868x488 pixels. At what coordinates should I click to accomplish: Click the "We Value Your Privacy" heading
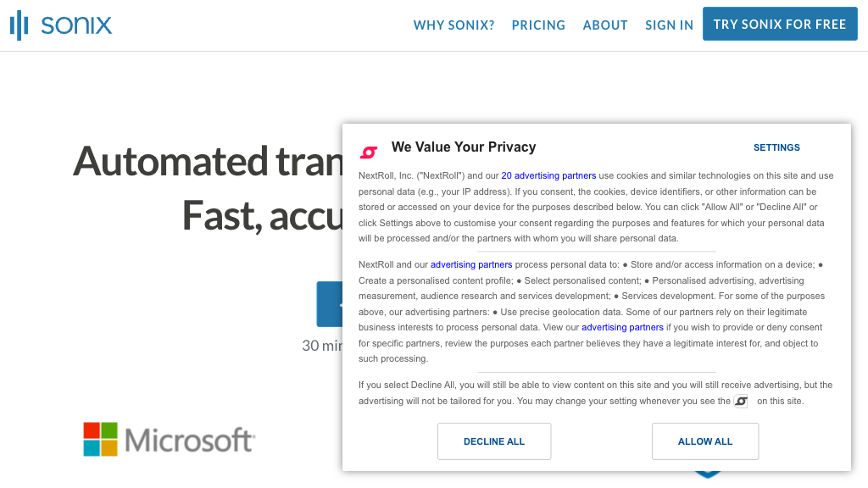point(464,147)
